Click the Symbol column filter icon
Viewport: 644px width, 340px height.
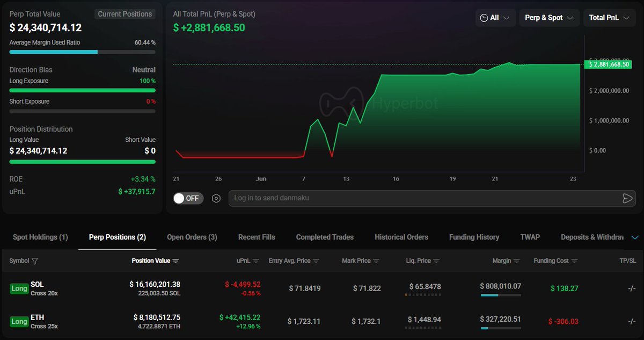35,261
